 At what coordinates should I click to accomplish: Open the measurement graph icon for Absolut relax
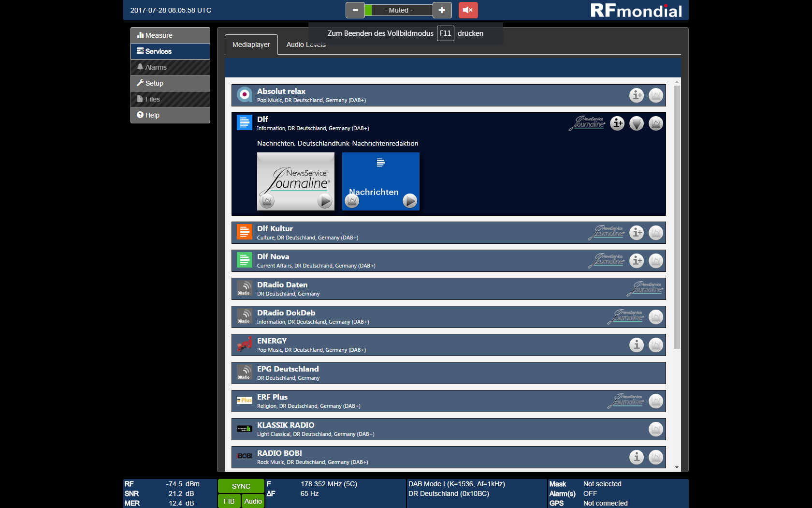tap(656, 95)
